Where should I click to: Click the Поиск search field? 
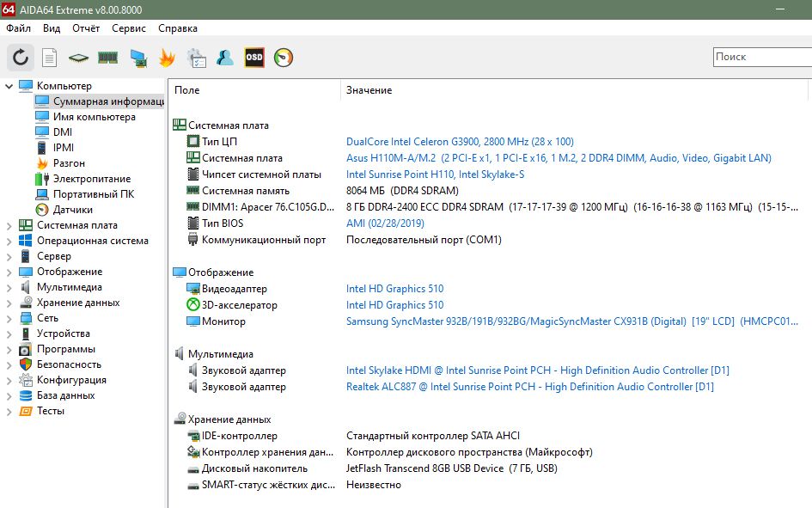click(x=762, y=57)
